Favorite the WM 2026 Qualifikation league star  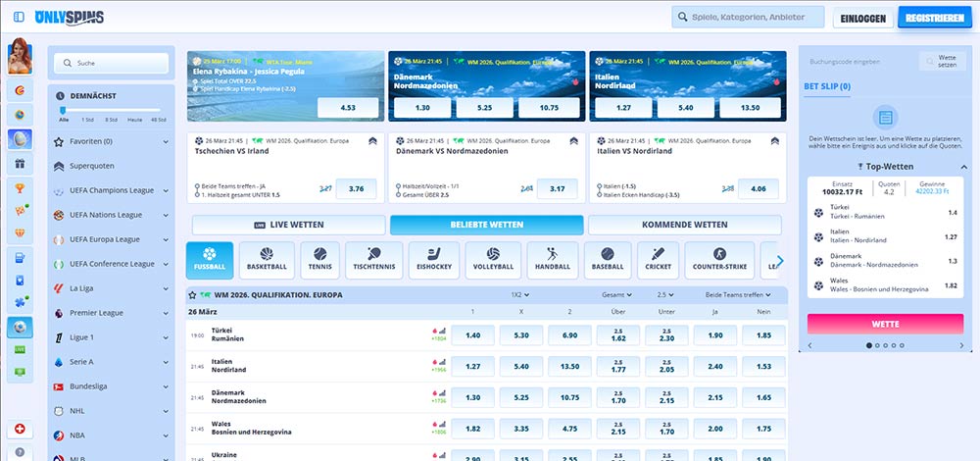pyautogui.click(x=193, y=294)
